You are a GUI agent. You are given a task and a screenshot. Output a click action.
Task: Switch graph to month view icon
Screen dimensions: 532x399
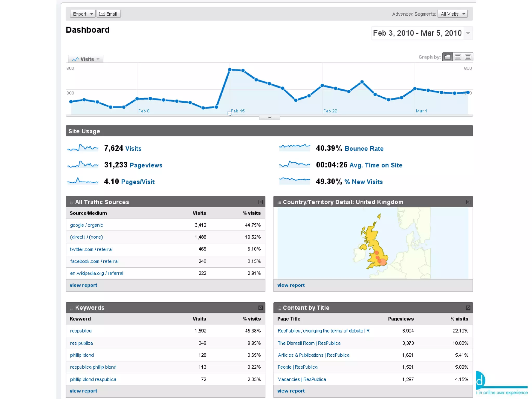click(468, 57)
